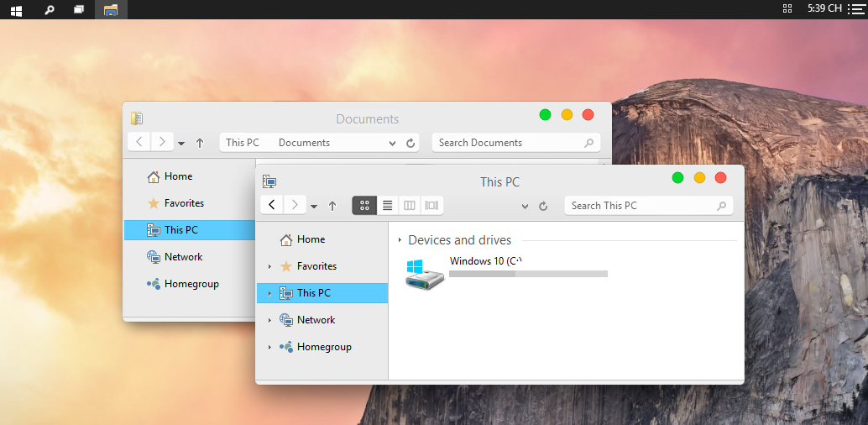Expand Favorites in This PC window
Screen dimensions: 868x425
point(269,266)
